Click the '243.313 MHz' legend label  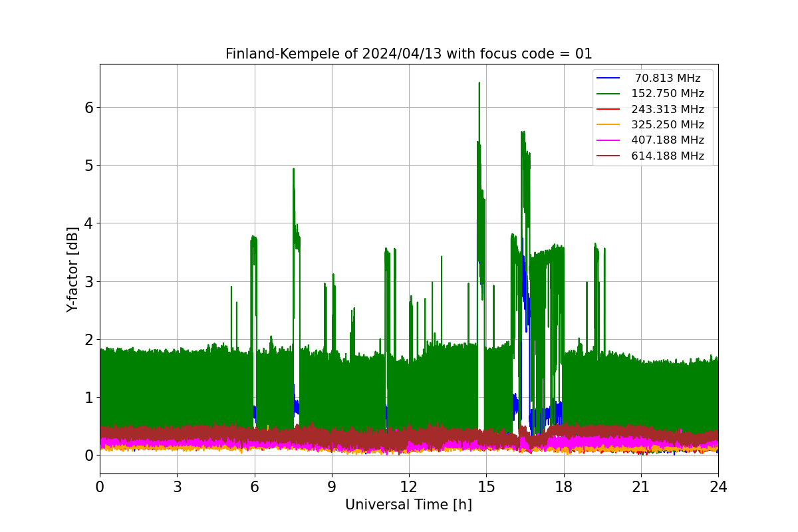pos(668,109)
